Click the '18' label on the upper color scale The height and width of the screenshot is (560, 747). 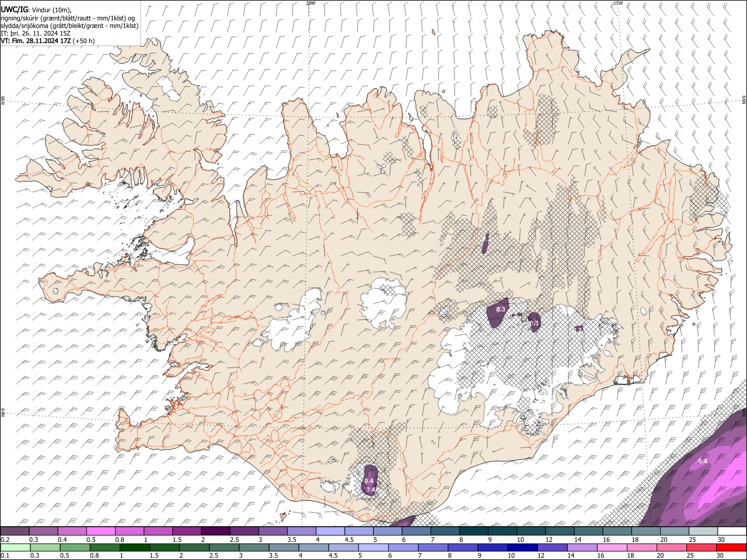click(635, 540)
